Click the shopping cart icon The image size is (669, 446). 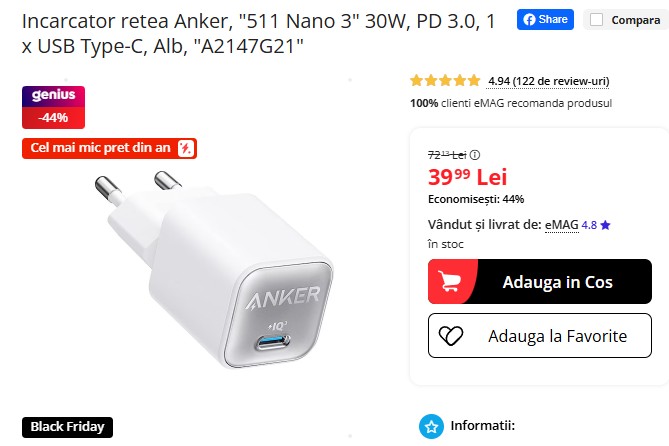(450, 282)
